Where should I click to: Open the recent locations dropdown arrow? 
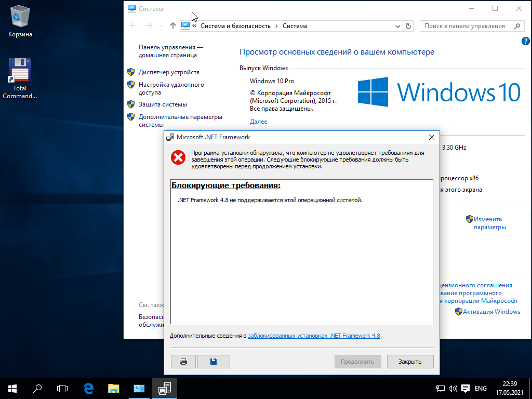[161, 26]
